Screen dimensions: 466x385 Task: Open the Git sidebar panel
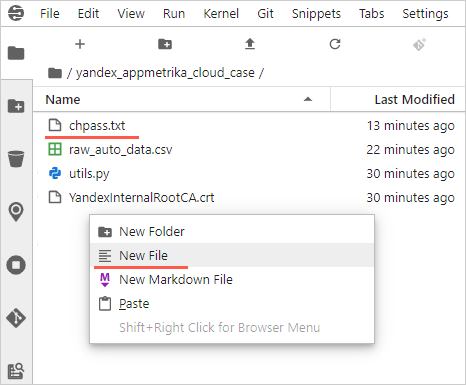16,318
